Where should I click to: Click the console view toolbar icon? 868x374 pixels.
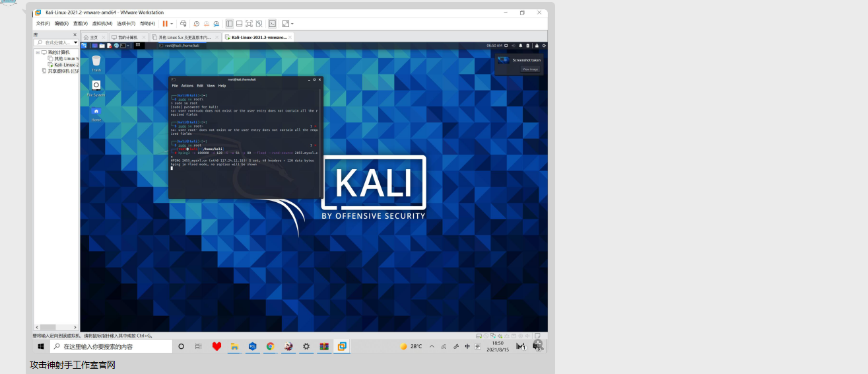(272, 24)
